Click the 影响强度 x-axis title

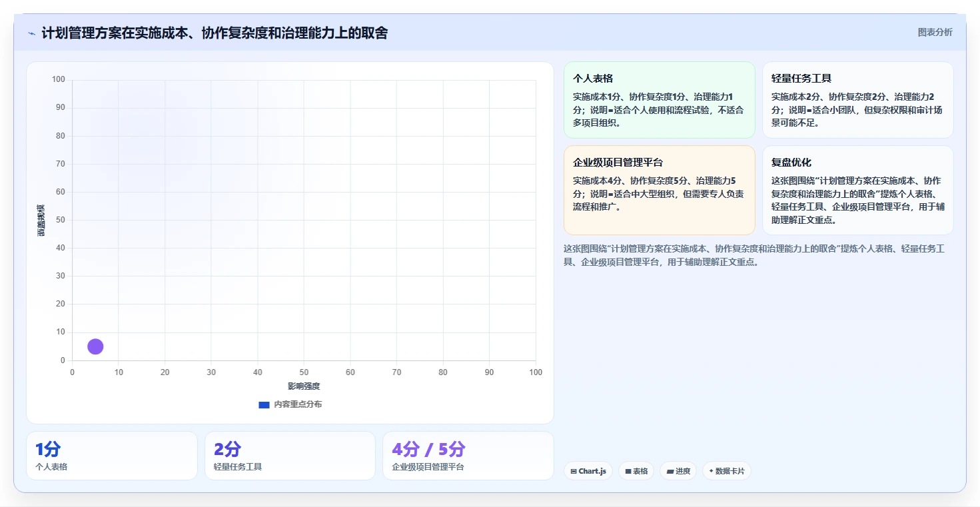coord(304,386)
